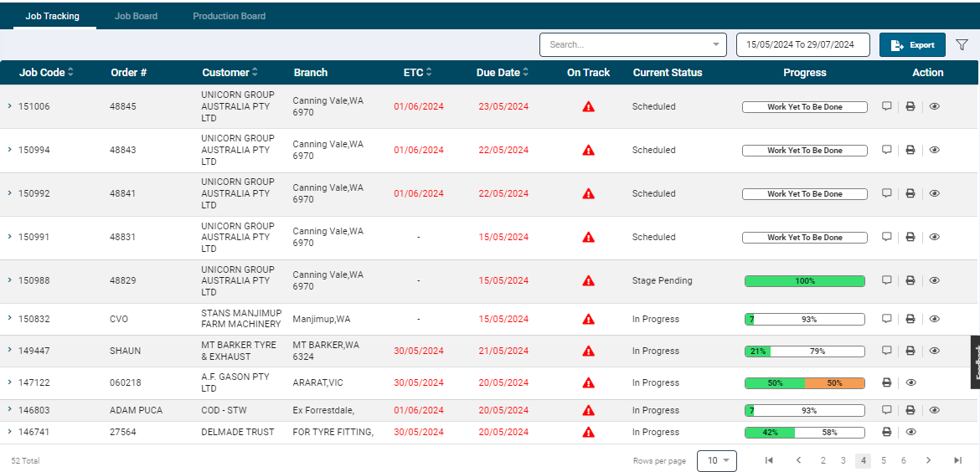Go to next page arrow
Viewport: 980px width, 472px height.
coord(928,460)
